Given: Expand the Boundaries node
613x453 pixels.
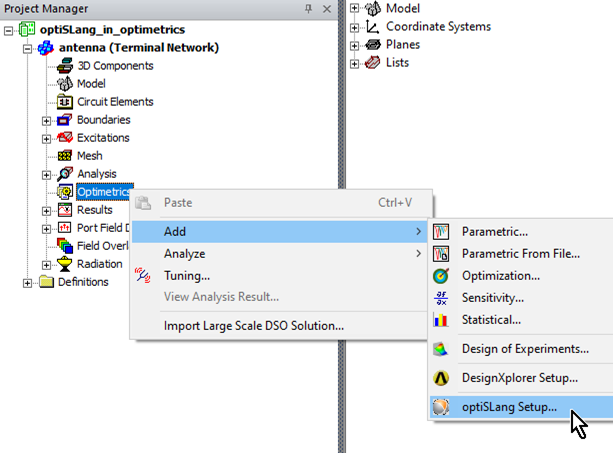Looking at the screenshot, I should click(46, 121).
